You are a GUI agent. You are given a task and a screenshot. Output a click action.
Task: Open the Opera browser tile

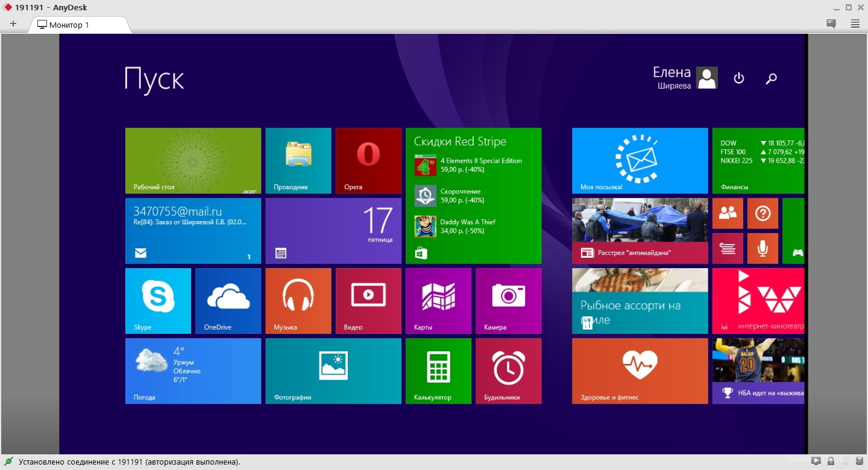368,160
